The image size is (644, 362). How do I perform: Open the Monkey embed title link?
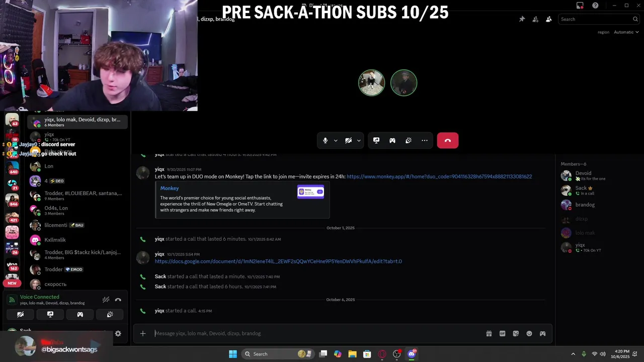[x=170, y=188]
